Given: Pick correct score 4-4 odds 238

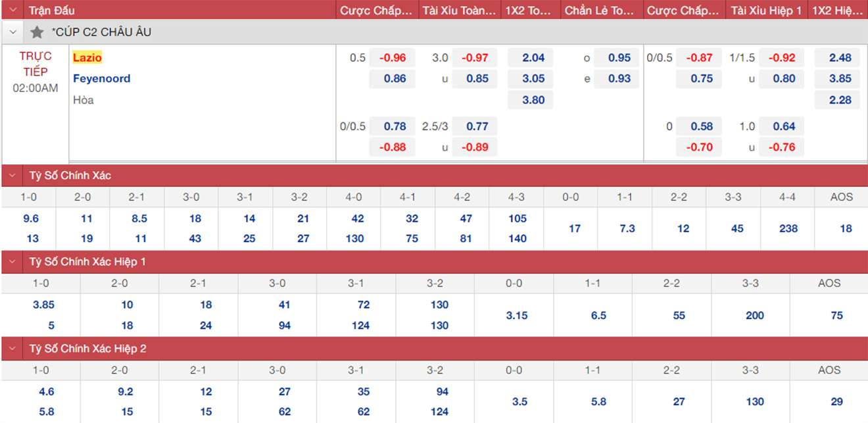Looking at the screenshot, I should [x=787, y=228].
